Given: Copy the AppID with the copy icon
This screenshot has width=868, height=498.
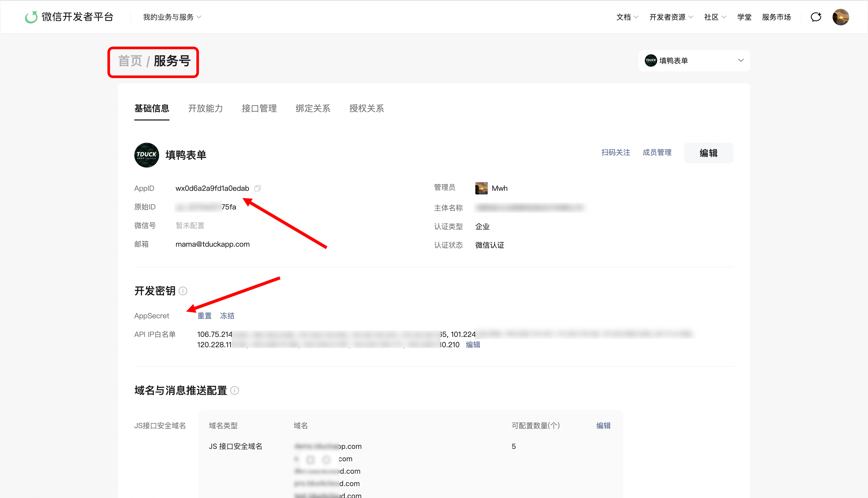Looking at the screenshot, I should [x=258, y=188].
